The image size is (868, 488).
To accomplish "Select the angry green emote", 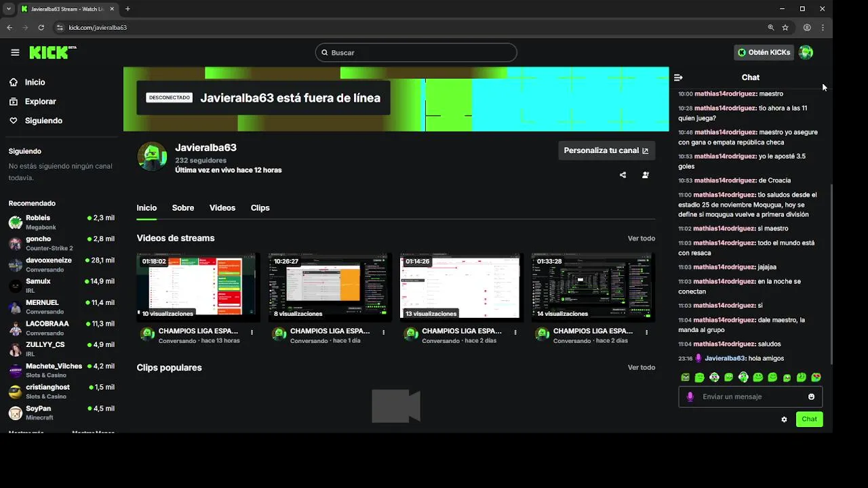I will [x=685, y=378].
